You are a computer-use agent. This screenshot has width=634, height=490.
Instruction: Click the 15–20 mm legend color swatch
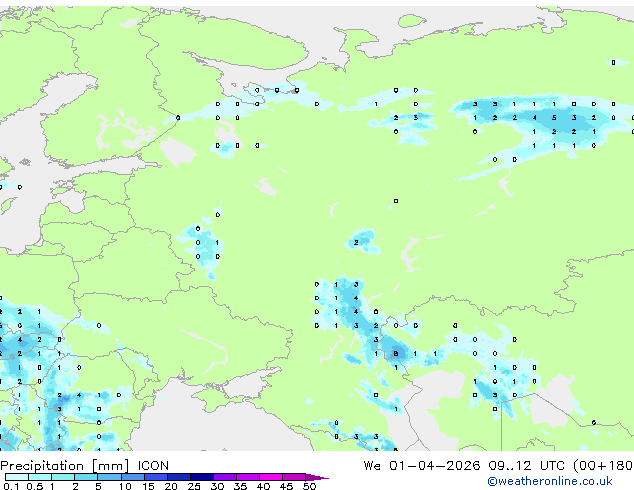pyautogui.click(x=155, y=477)
